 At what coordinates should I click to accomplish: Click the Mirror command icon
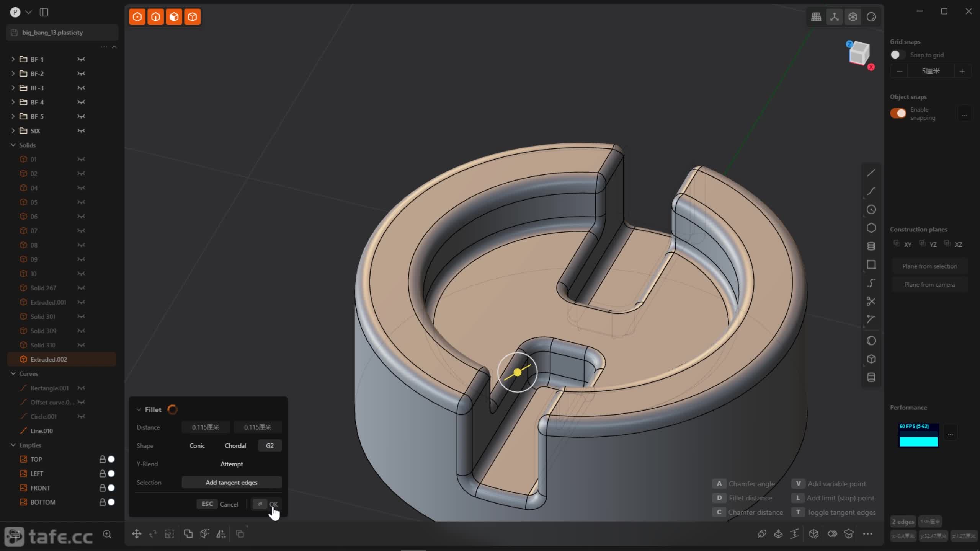[x=221, y=534]
